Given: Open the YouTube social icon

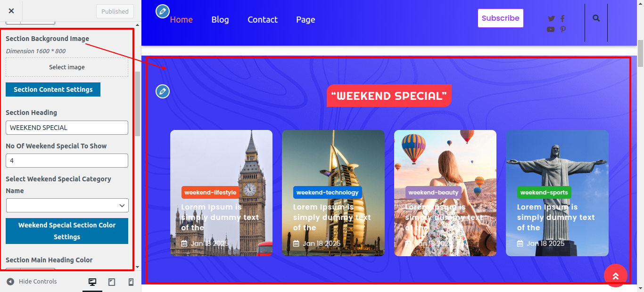Looking at the screenshot, I should tap(551, 29).
